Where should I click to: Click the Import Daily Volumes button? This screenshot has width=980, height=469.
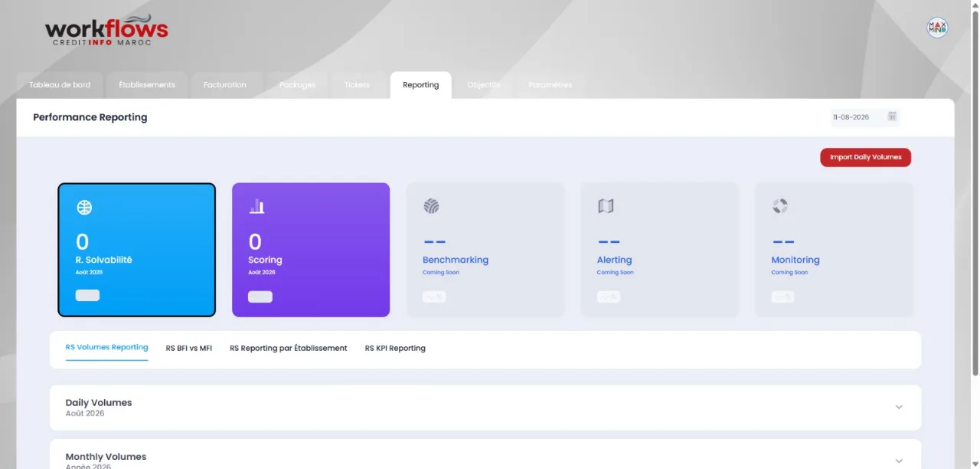coord(865,157)
